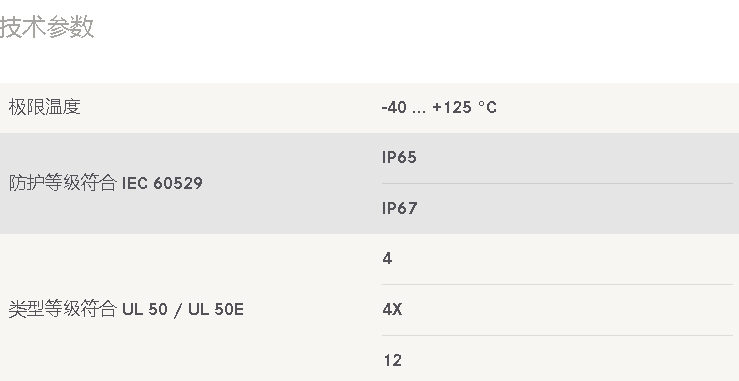Select the 极限温度 row label
This screenshot has width=739, height=381.
tap(44, 107)
